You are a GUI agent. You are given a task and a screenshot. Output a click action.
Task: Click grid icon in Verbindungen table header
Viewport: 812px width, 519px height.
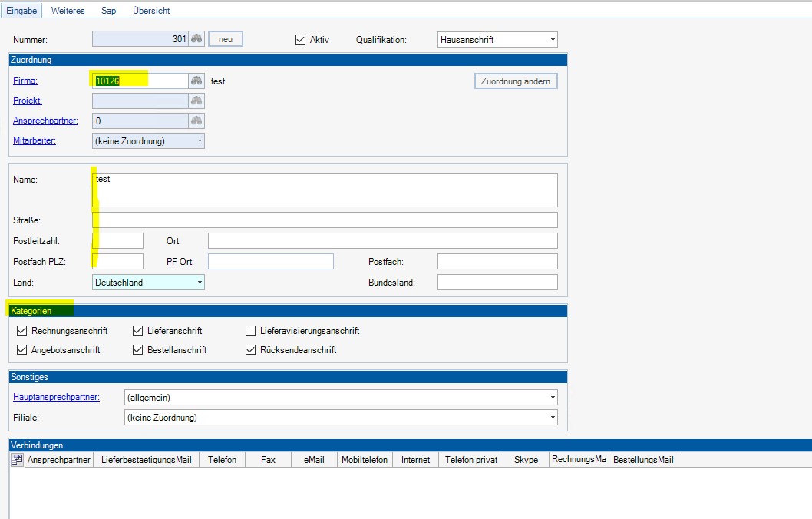(17, 460)
